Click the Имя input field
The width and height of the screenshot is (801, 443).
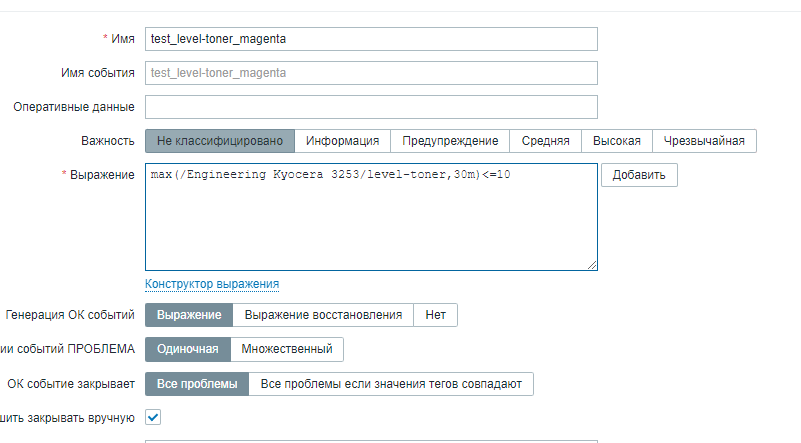(x=371, y=39)
